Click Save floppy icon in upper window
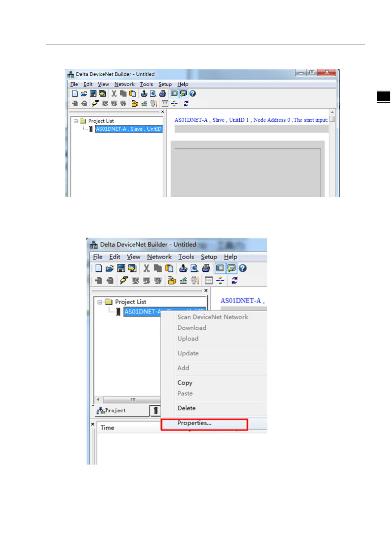The height and width of the screenshot is (554, 392). [x=93, y=93]
